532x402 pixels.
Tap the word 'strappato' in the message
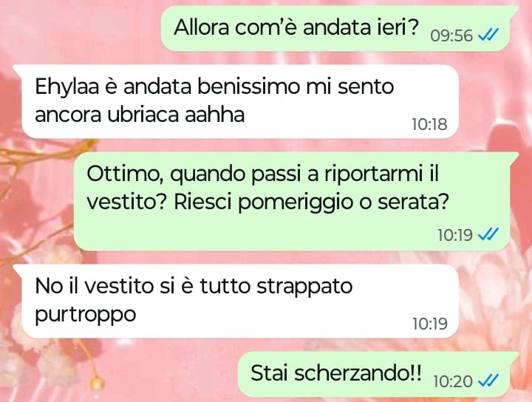point(304,287)
